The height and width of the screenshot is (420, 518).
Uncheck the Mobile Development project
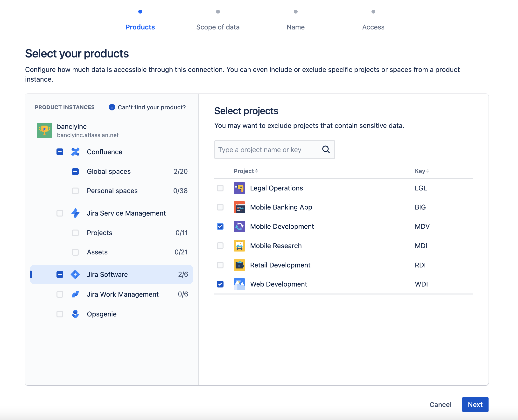(220, 226)
